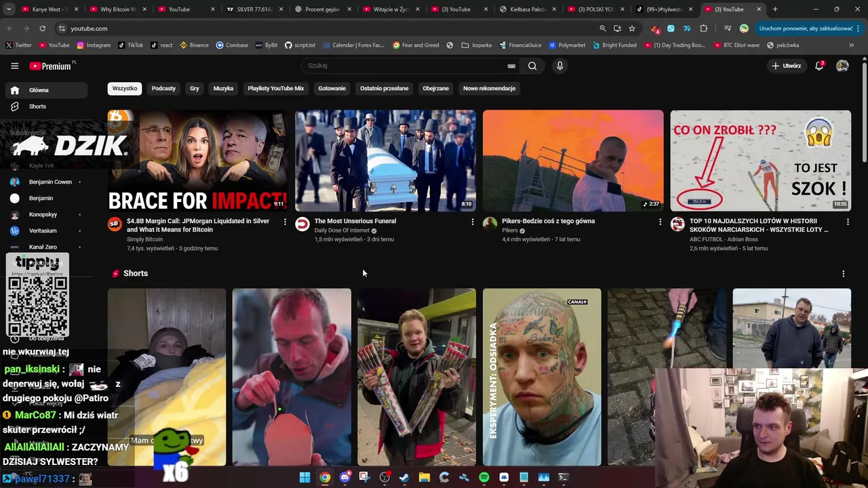Play the BRACE FOR IMPACT video thumbnail
868x488 pixels.
(x=197, y=161)
